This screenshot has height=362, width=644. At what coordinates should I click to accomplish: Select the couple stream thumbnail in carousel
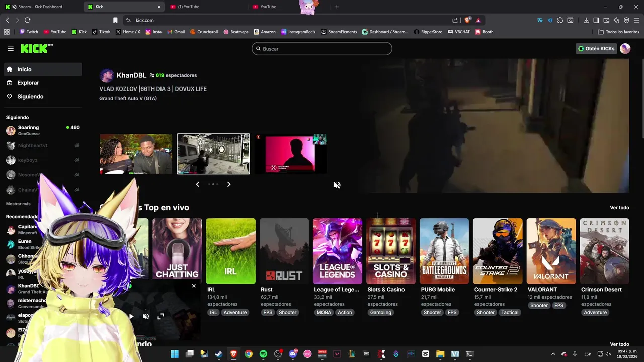coord(136,154)
